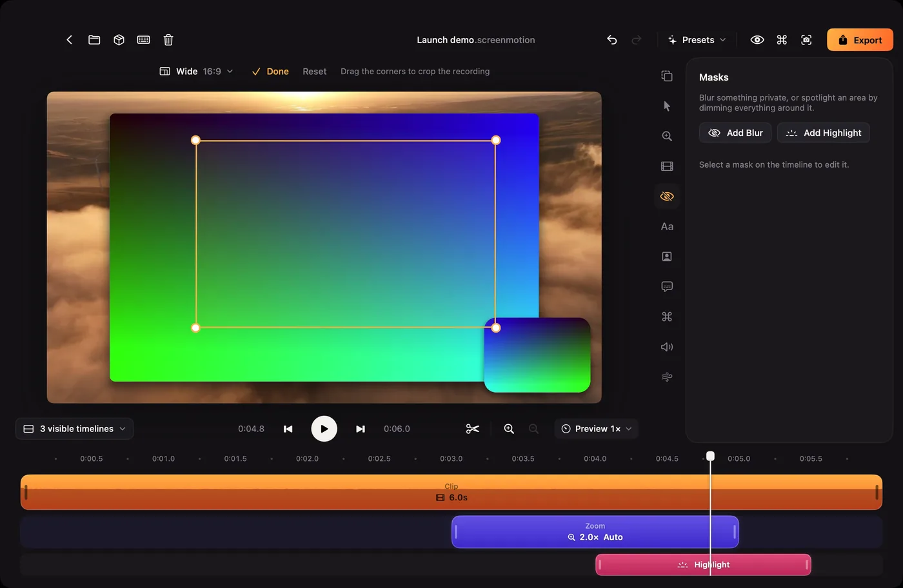Split the clip with scissors tool

472,429
